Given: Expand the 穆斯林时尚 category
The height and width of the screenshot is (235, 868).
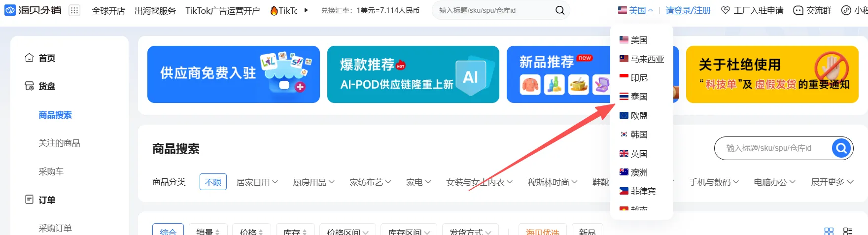Looking at the screenshot, I should pos(553,182).
